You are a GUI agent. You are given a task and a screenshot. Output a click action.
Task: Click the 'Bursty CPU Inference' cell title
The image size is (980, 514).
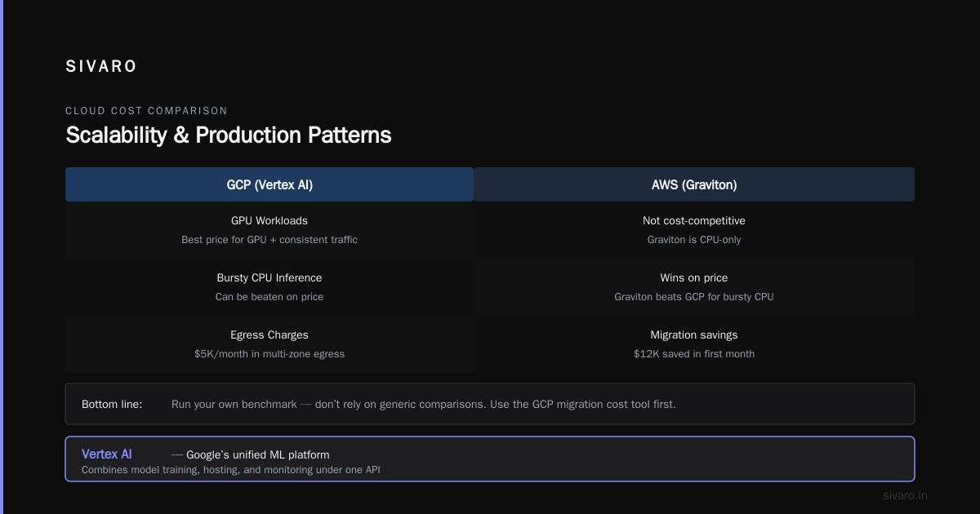click(269, 277)
